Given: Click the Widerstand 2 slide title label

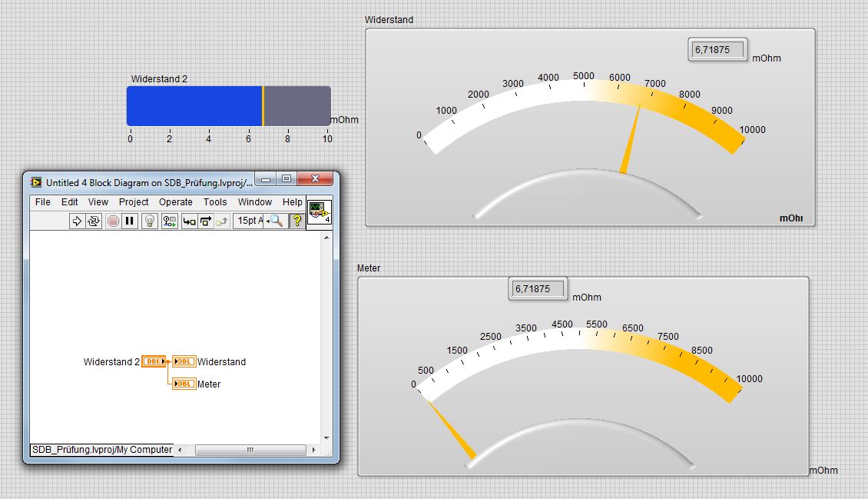Looking at the screenshot, I should coord(160,79).
